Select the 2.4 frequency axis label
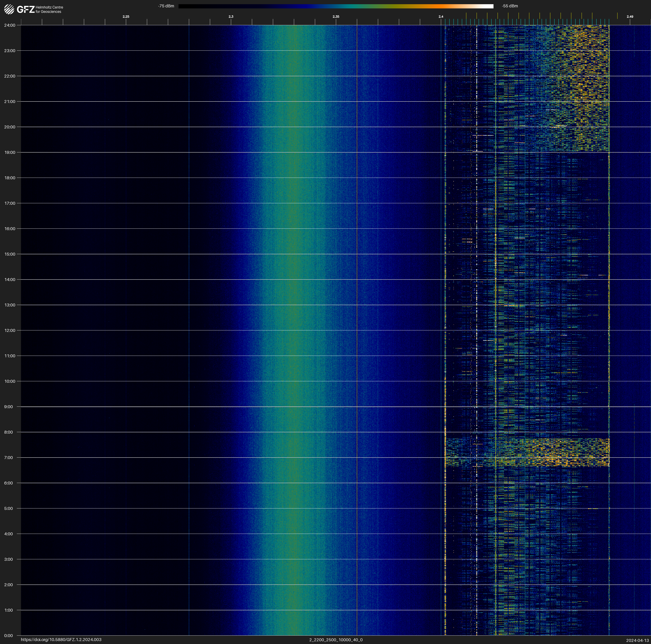651x644 pixels. pyautogui.click(x=441, y=17)
